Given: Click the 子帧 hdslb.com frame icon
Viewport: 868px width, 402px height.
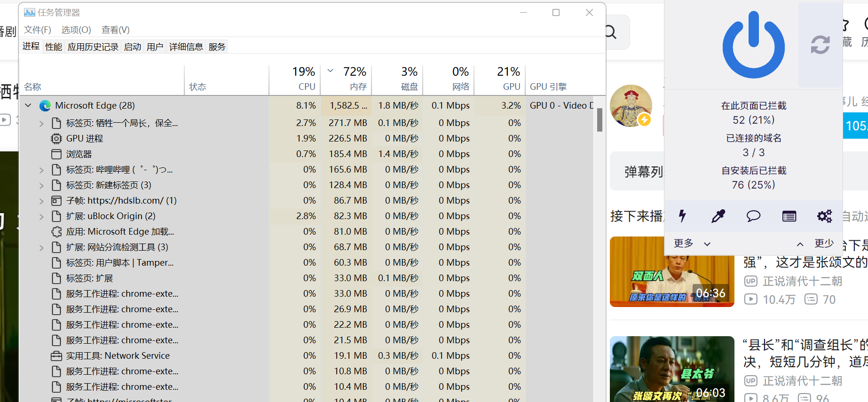Looking at the screenshot, I should [x=56, y=201].
